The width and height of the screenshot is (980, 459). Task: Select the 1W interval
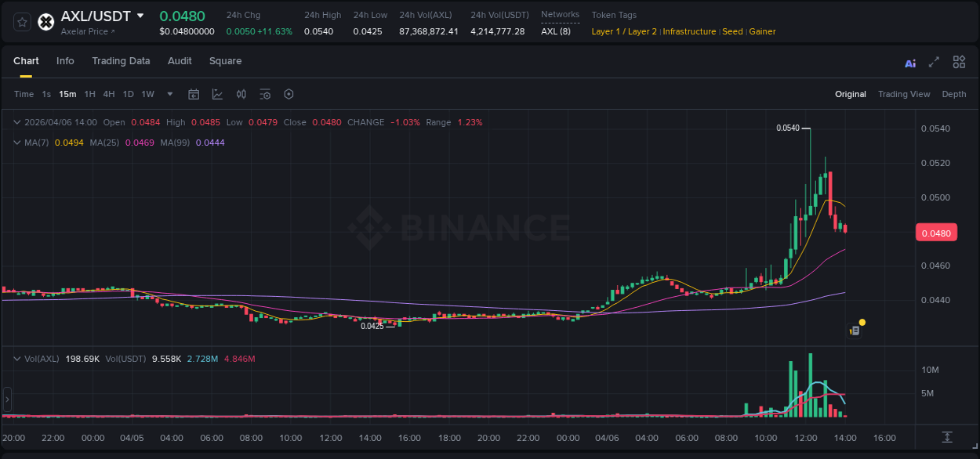coord(147,94)
